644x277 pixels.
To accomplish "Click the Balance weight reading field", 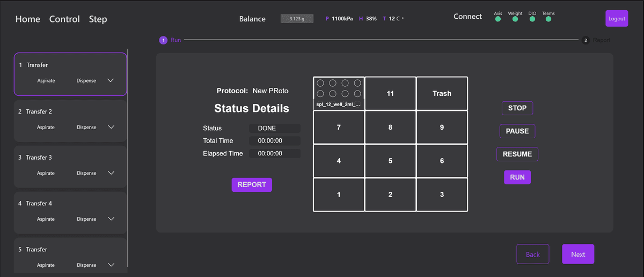I will click(297, 19).
